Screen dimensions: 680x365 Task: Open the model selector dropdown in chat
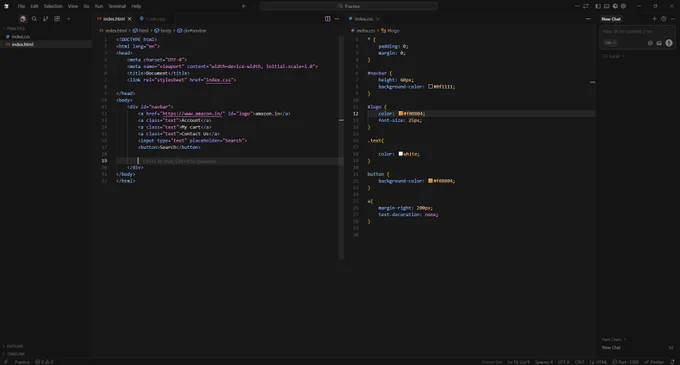[610, 43]
